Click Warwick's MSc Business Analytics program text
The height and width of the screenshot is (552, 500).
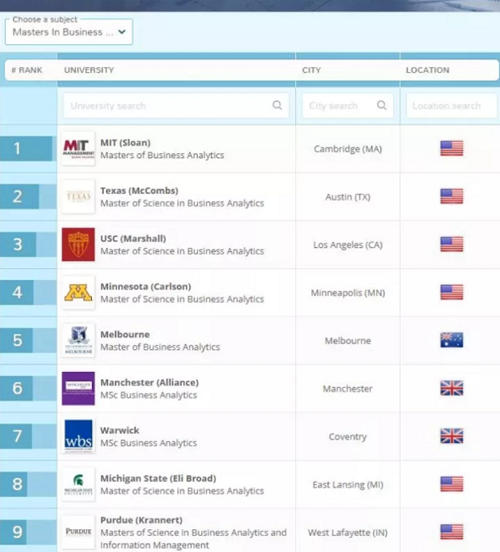[149, 443]
